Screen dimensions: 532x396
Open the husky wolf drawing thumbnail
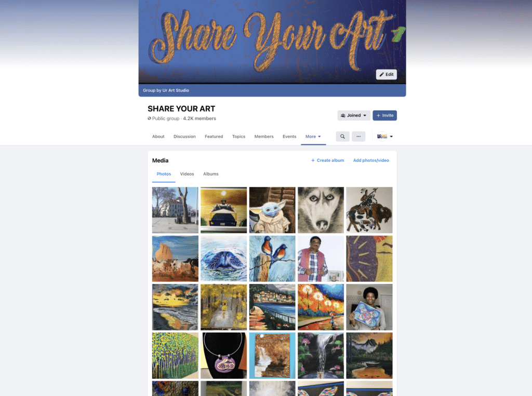321,210
